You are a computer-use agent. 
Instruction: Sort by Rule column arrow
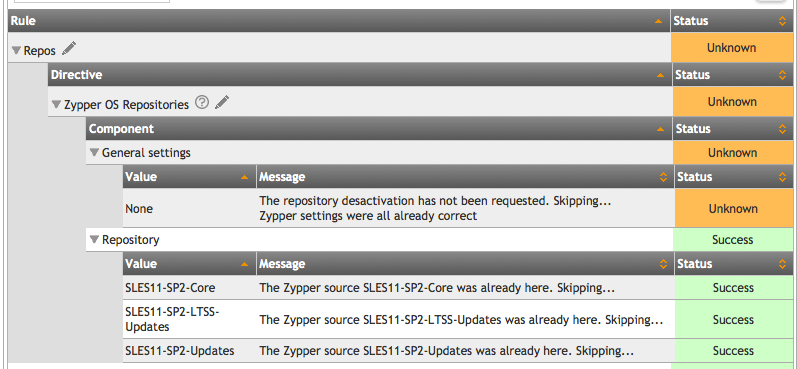[x=659, y=21]
